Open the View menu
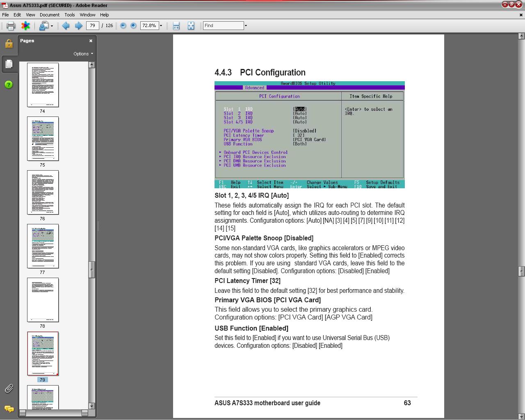The height and width of the screenshot is (420, 525). (x=30, y=14)
